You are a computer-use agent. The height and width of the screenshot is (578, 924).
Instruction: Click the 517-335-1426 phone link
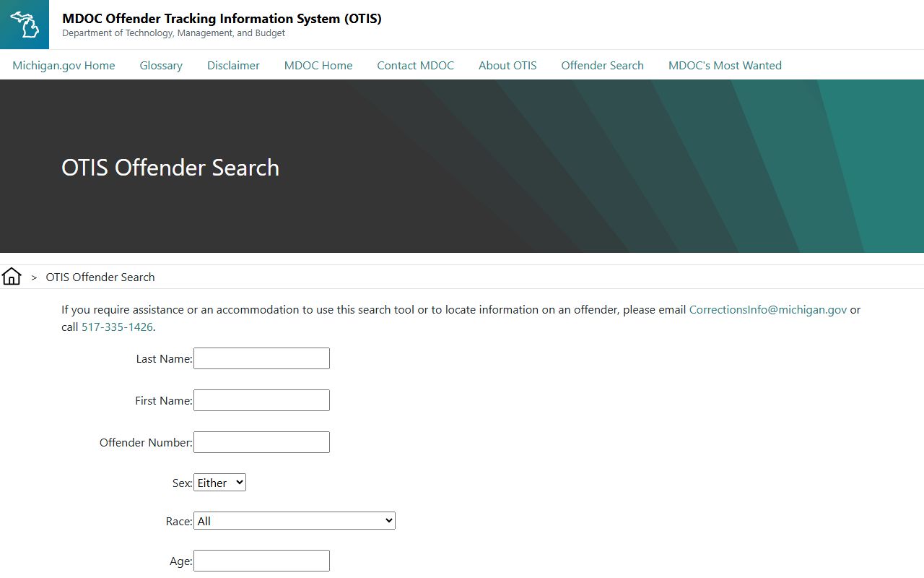point(117,327)
